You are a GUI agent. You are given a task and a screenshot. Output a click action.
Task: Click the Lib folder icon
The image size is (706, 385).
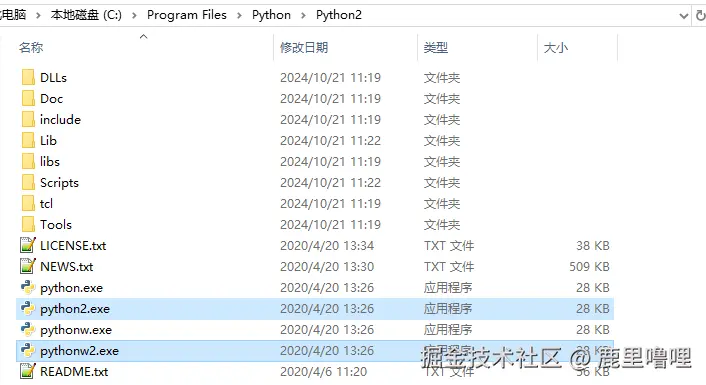pos(28,140)
